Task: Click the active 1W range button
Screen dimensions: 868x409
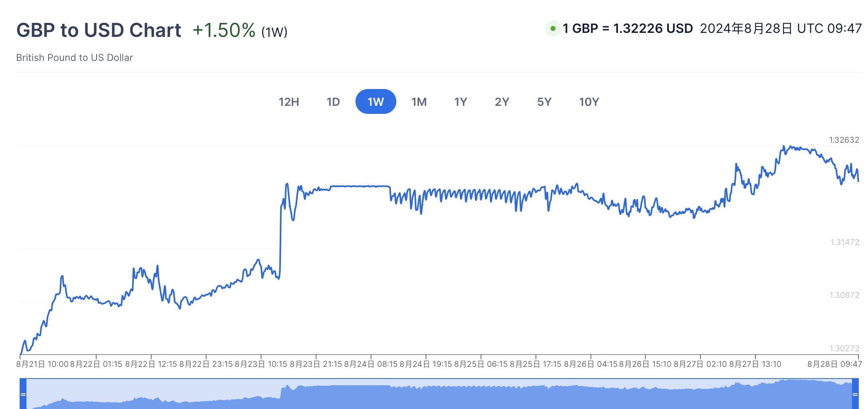Action: pos(375,102)
